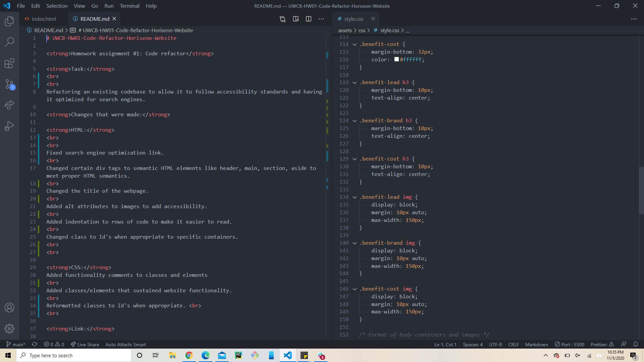Open the Terminal menu

pyautogui.click(x=129, y=6)
